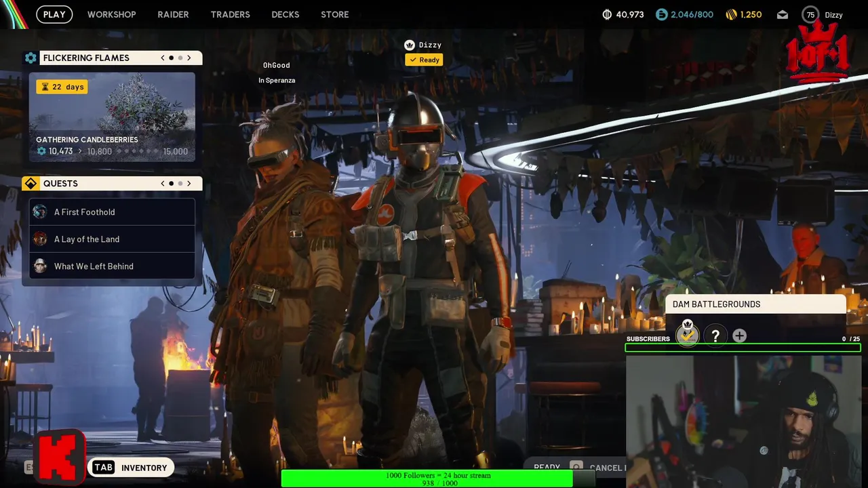The image size is (868, 488).
Task: Click the party leader checkmark avatar slot
Action: (688, 335)
